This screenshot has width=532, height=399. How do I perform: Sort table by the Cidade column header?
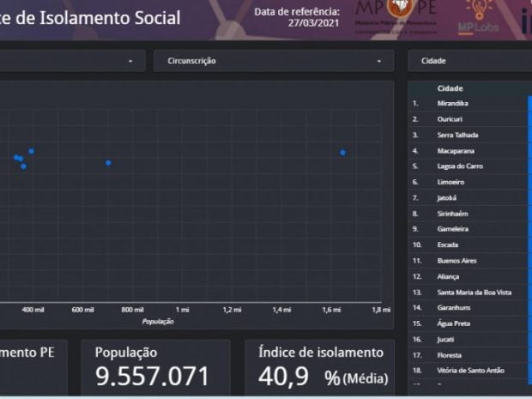tap(450, 88)
